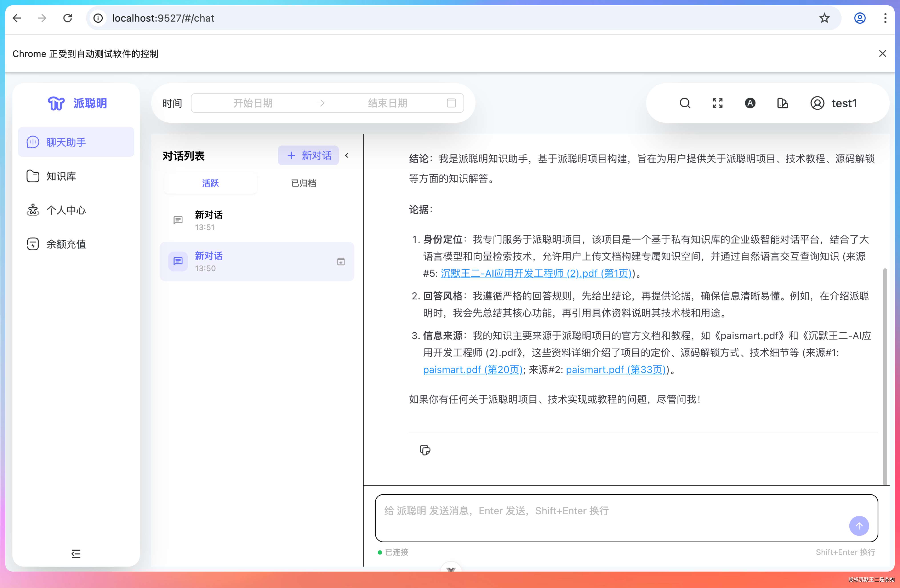Collapse the conversation list panel chevron

(347, 155)
